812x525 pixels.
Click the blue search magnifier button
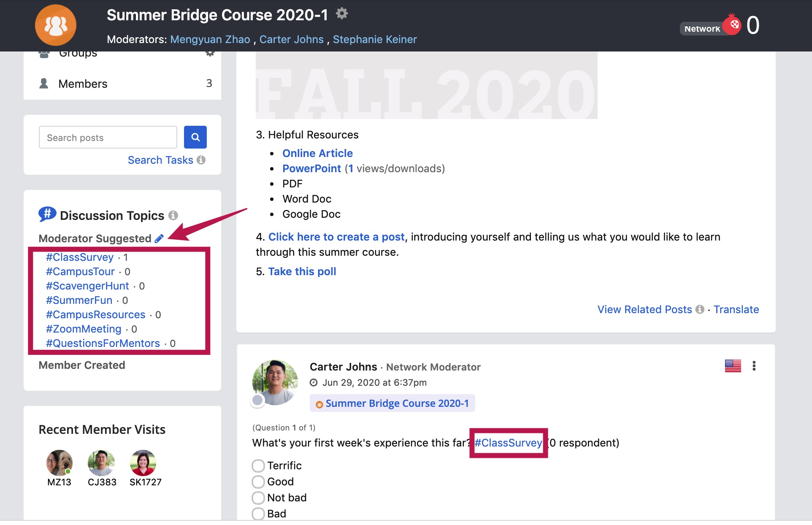pos(195,137)
